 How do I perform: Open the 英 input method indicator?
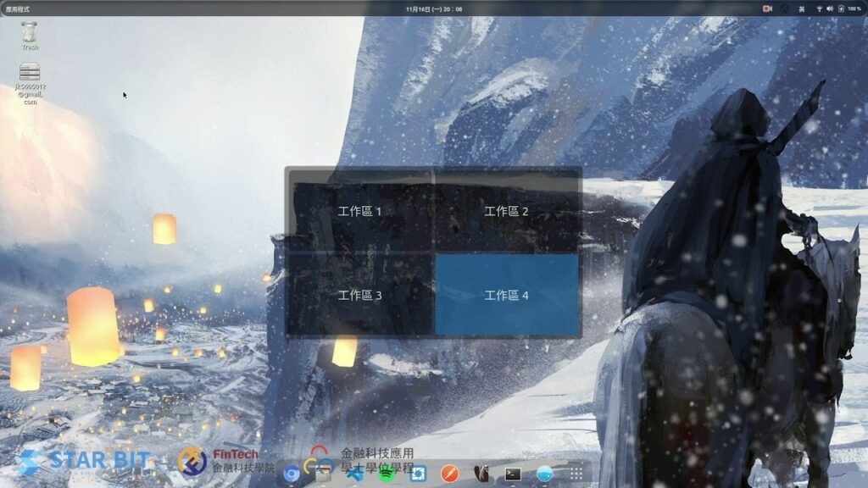(x=801, y=8)
